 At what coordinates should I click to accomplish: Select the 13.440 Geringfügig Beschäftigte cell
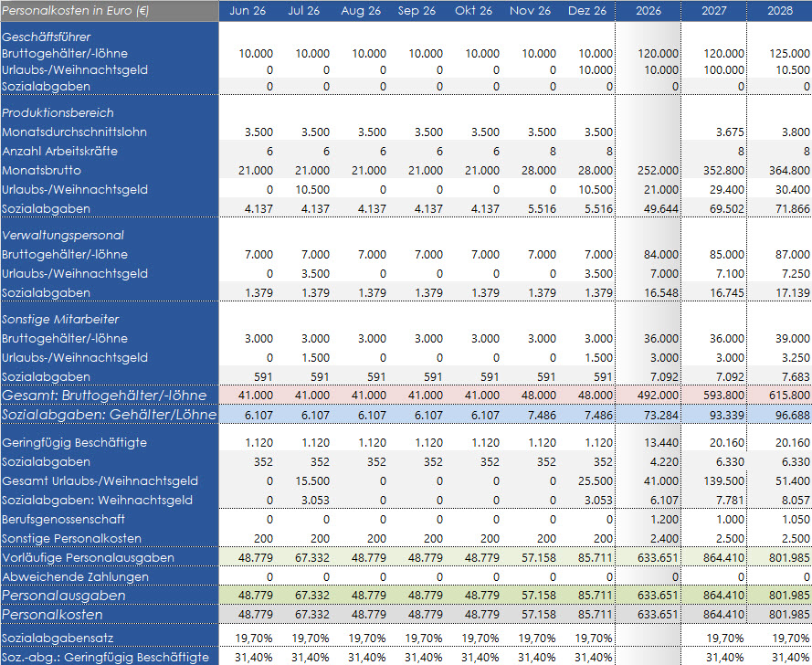pos(660,443)
